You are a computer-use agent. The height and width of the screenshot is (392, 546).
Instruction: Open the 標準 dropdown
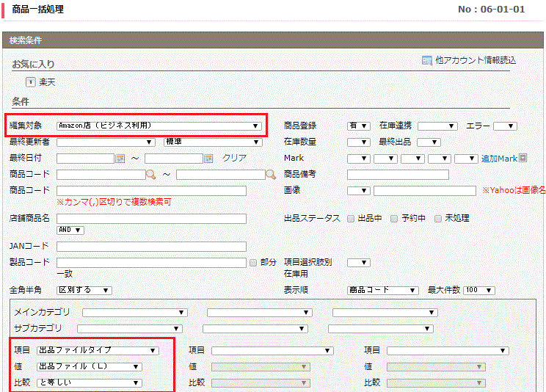tap(213, 142)
